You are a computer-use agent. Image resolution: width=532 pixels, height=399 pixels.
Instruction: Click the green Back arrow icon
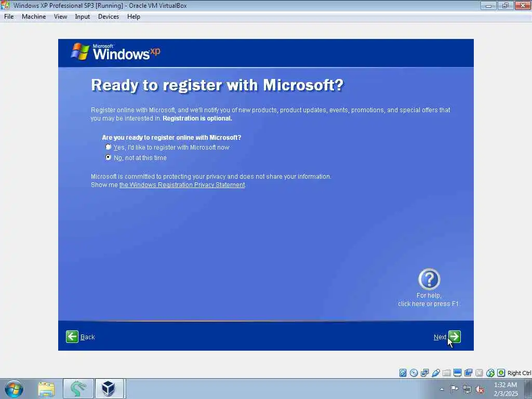[x=72, y=337]
